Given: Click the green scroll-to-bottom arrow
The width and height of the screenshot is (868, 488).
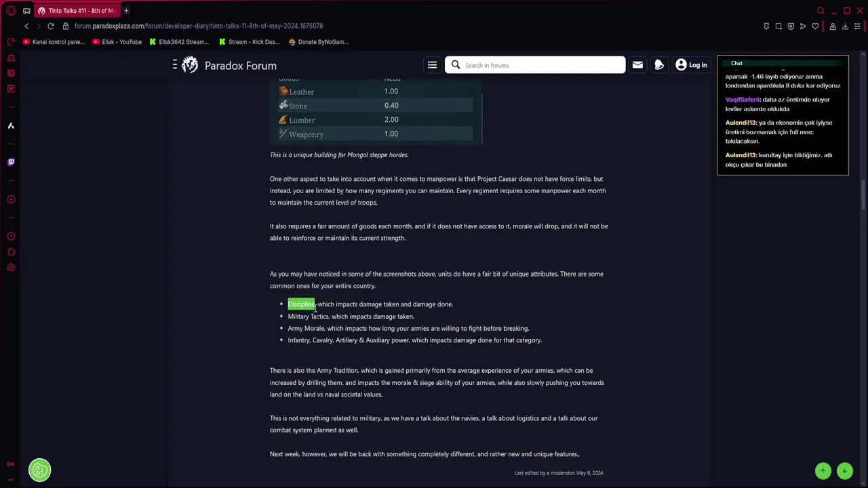Looking at the screenshot, I should (x=844, y=470).
